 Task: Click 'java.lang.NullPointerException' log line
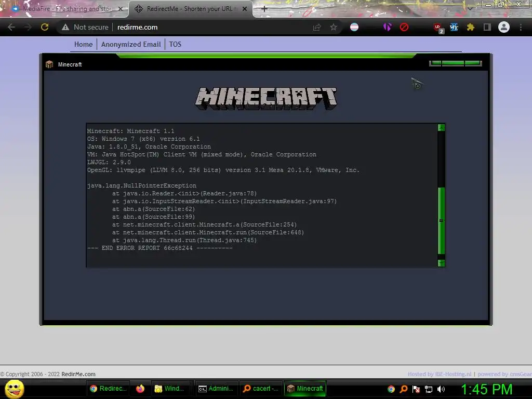[x=142, y=185]
